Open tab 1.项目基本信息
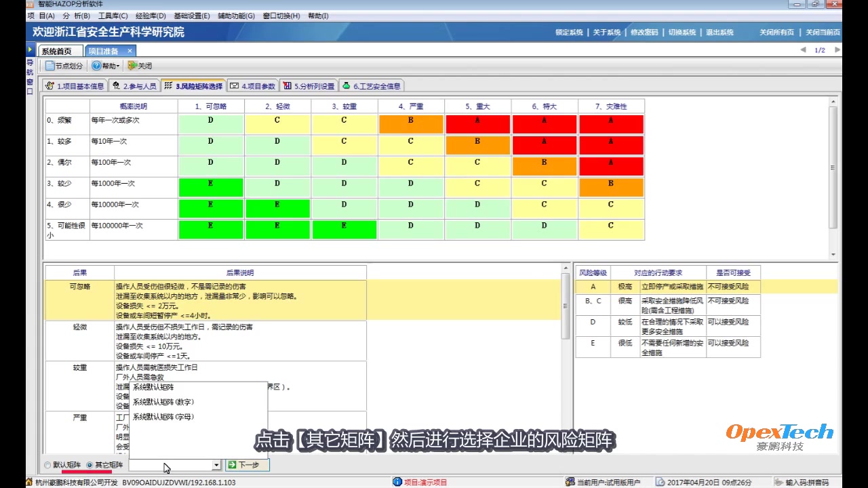868x488 pixels. click(75, 86)
